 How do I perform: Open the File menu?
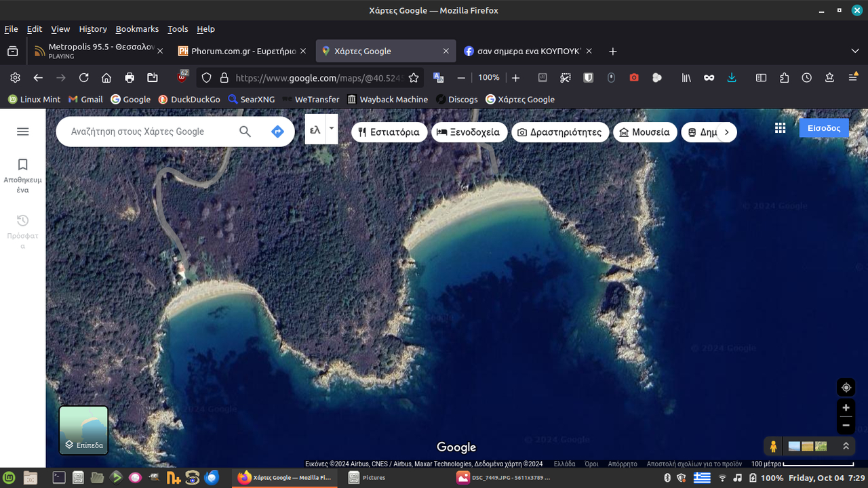pos(11,29)
